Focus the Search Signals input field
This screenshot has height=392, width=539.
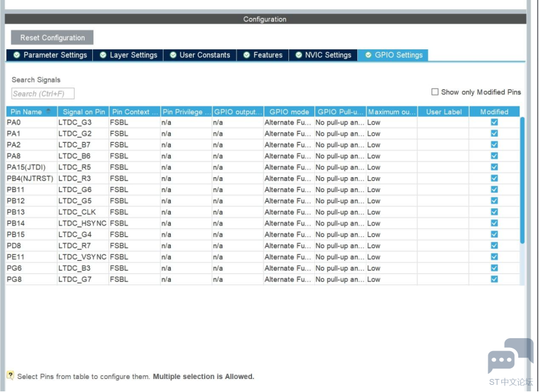tap(43, 93)
